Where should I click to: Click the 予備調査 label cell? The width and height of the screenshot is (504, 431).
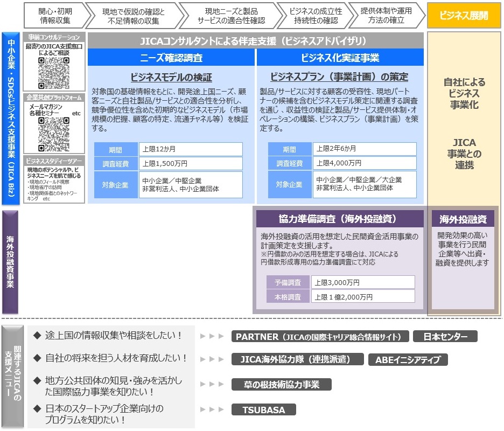pyautogui.click(x=288, y=282)
